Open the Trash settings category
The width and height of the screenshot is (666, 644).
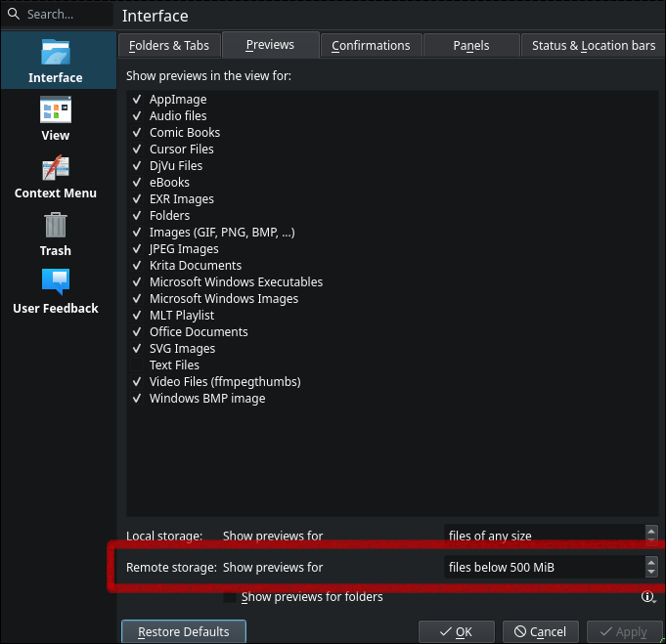56,234
